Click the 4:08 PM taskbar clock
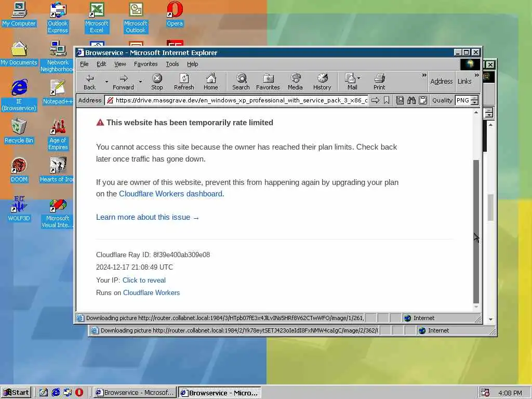532x399 pixels. tap(510, 393)
